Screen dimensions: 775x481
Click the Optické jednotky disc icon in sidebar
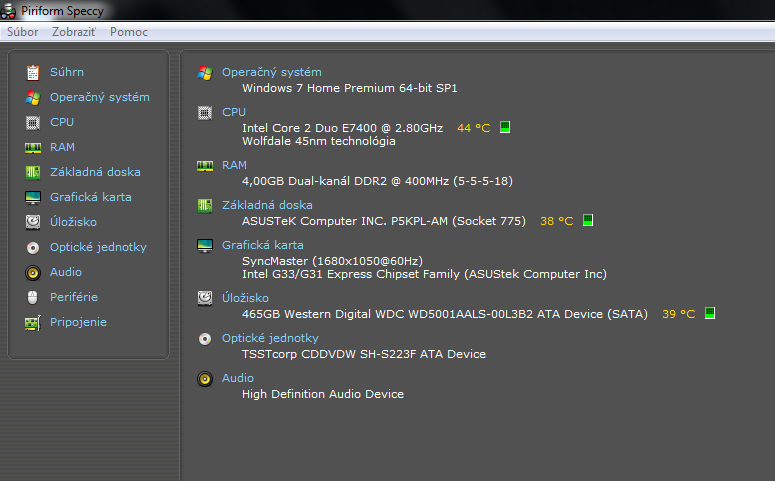pyautogui.click(x=33, y=247)
